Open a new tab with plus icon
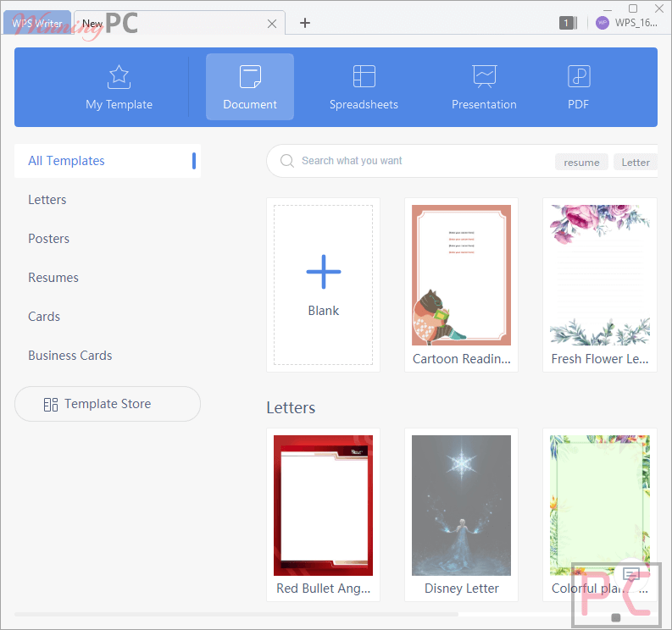This screenshot has width=672, height=630. pyautogui.click(x=305, y=23)
